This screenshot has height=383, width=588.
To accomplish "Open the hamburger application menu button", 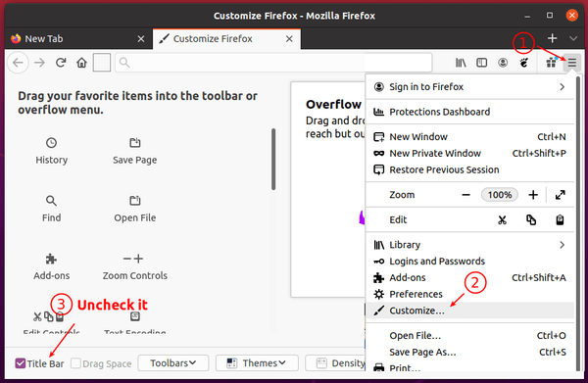I will (x=571, y=63).
